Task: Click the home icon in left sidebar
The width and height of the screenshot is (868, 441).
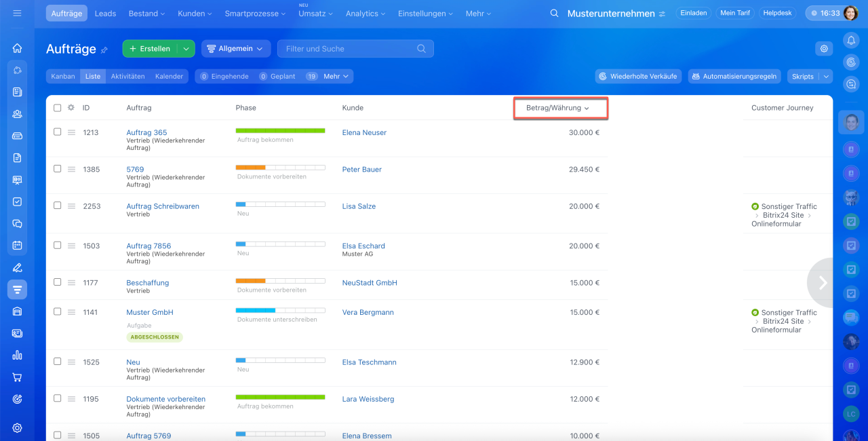Action: (17, 48)
